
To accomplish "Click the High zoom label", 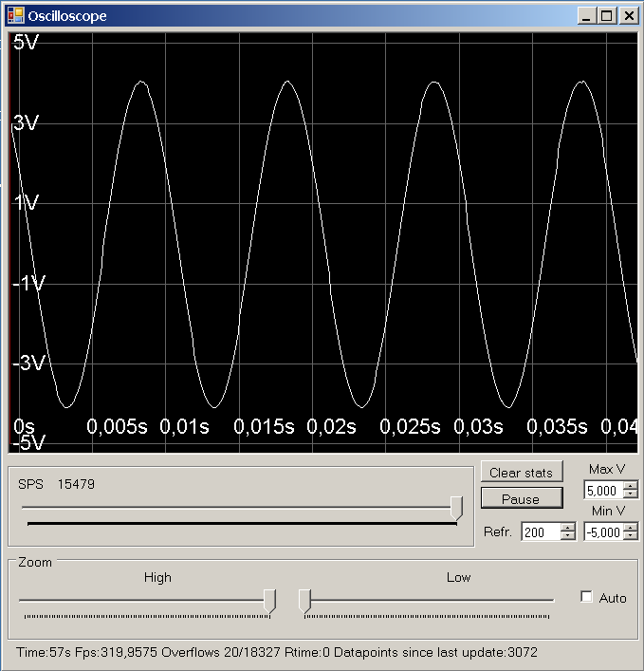I will (157, 577).
